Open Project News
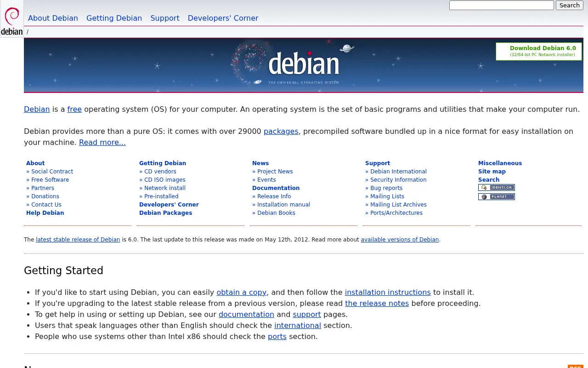The image size is (588, 368). pyautogui.click(x=275, y=172)
